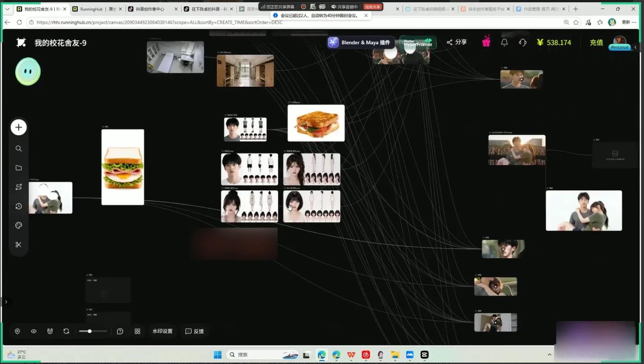Open the HyperFrames banner
Viewport: 644px width, 364px height.
418,42
